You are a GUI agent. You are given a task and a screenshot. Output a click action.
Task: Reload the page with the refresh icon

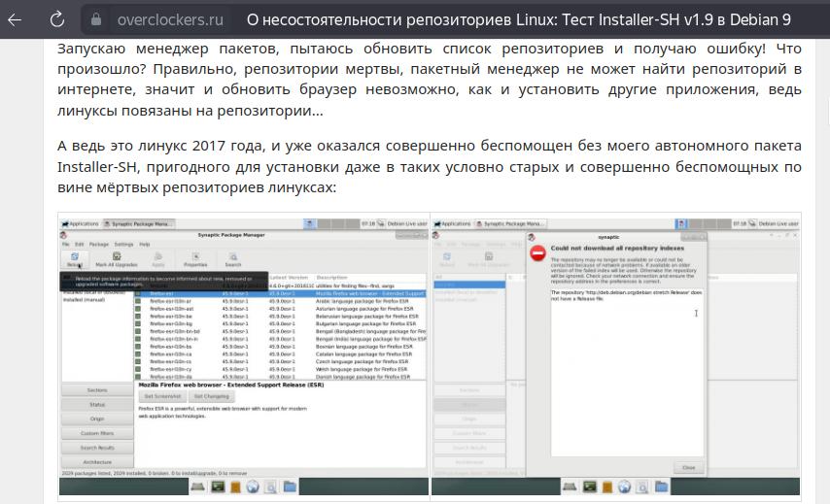pos(56,19)
